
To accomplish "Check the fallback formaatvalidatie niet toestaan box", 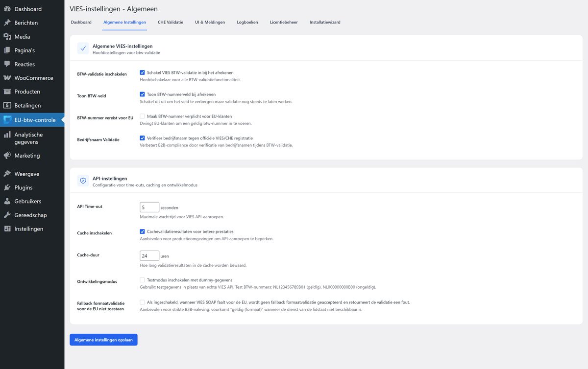I will point(143,302).
